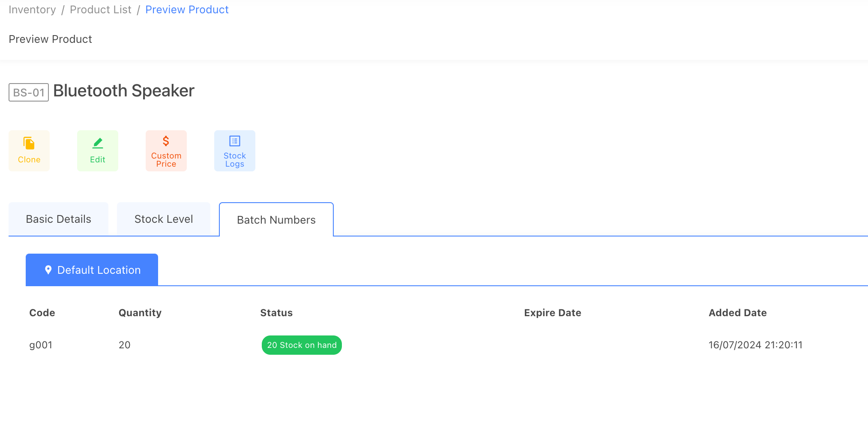Screen dimensions: 868x437
Task: Click the Preview Product breadcrumb link
Action: [187, 9]
